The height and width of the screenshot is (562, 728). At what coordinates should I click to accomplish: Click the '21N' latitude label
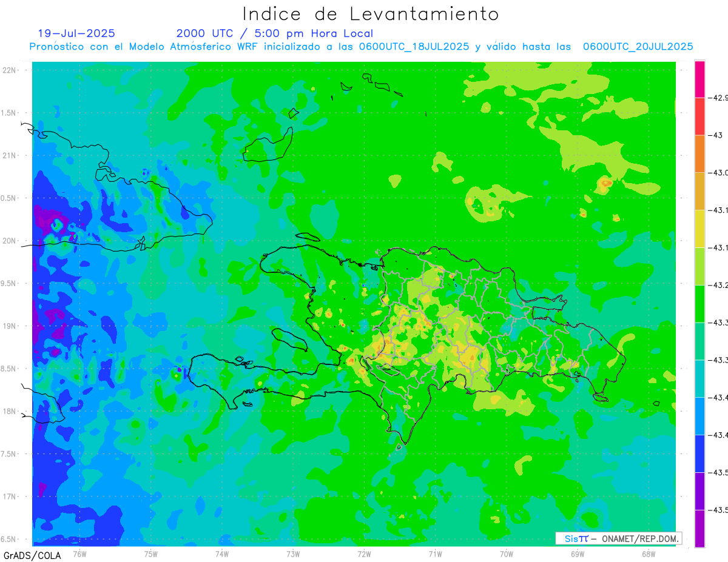coord(9,155)
